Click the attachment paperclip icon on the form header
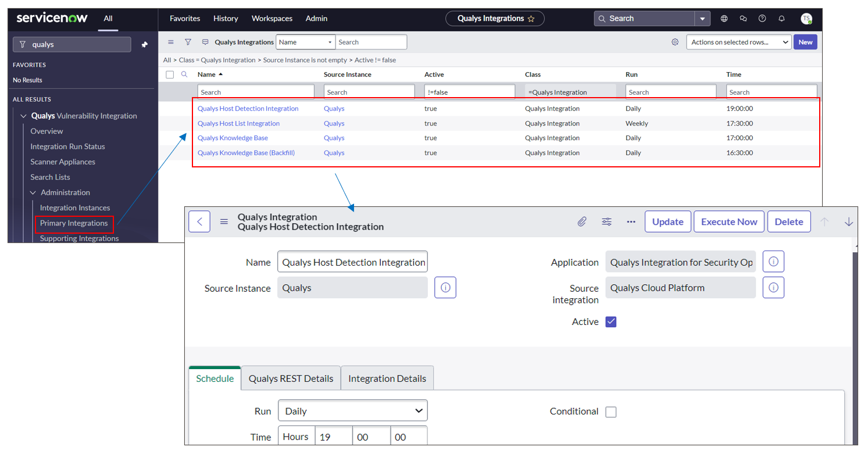Screen dimensions: 868x454 [582, 221]
